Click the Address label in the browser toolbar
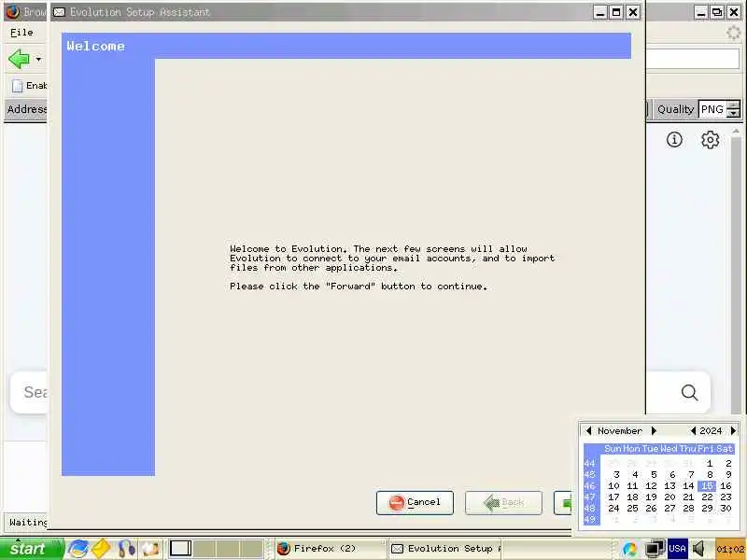The width and height of the screenshot is (747, 560). click(27, 109)
